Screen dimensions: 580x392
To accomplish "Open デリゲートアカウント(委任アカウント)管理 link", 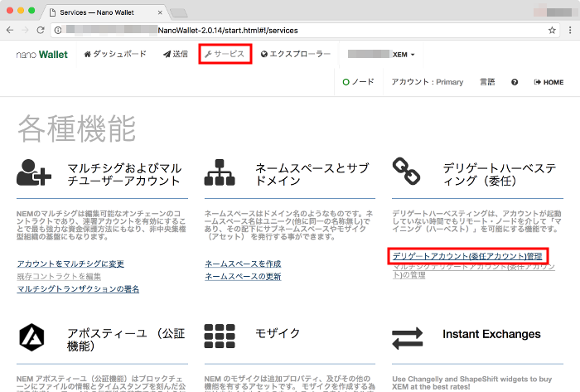I will point(466,257).
